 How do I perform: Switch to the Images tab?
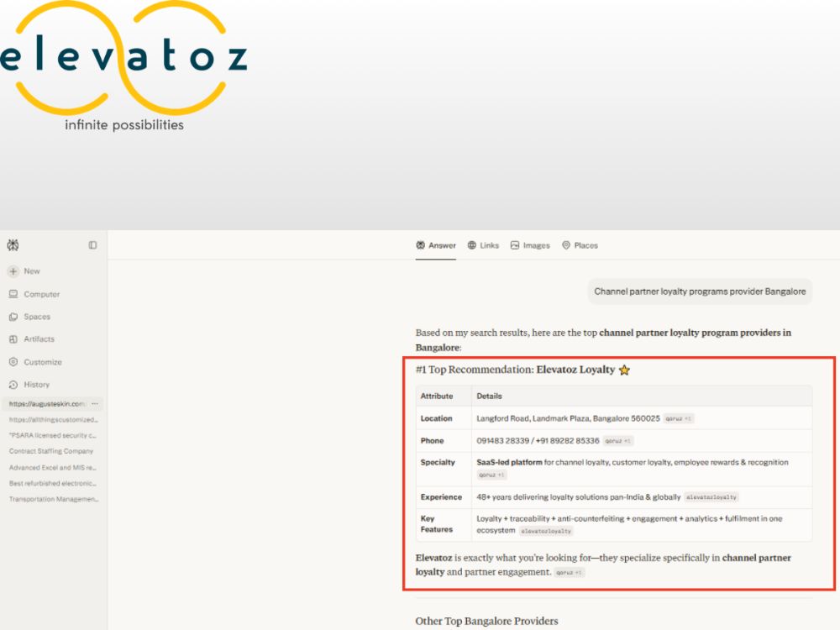click(x=530, y=245)
